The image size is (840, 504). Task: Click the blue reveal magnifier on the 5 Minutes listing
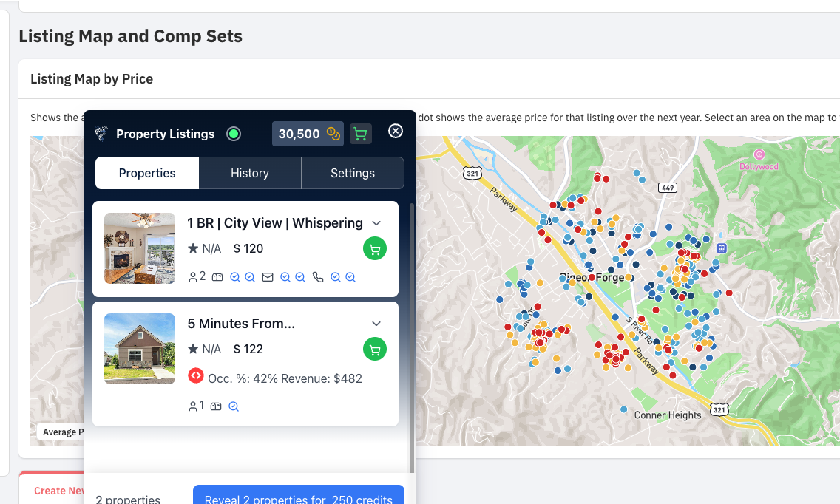point(234,406)
